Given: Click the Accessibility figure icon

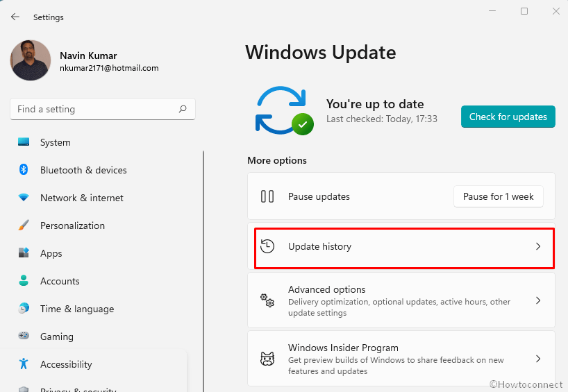Looking at the screenshot, I should pos(24,364).
